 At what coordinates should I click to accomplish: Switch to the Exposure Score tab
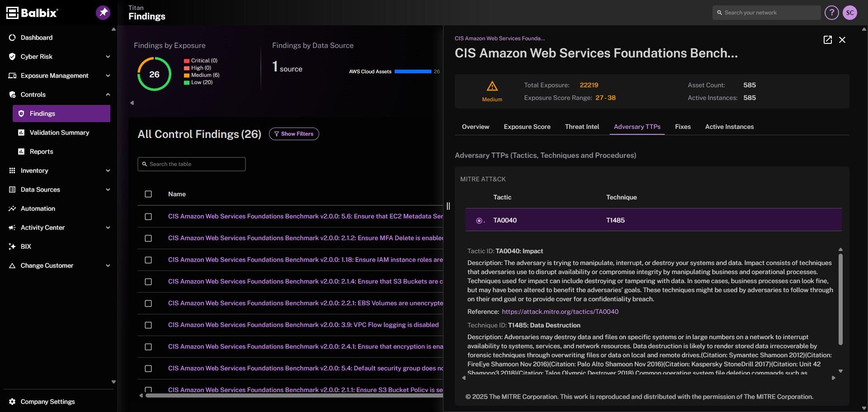(527, 127)
